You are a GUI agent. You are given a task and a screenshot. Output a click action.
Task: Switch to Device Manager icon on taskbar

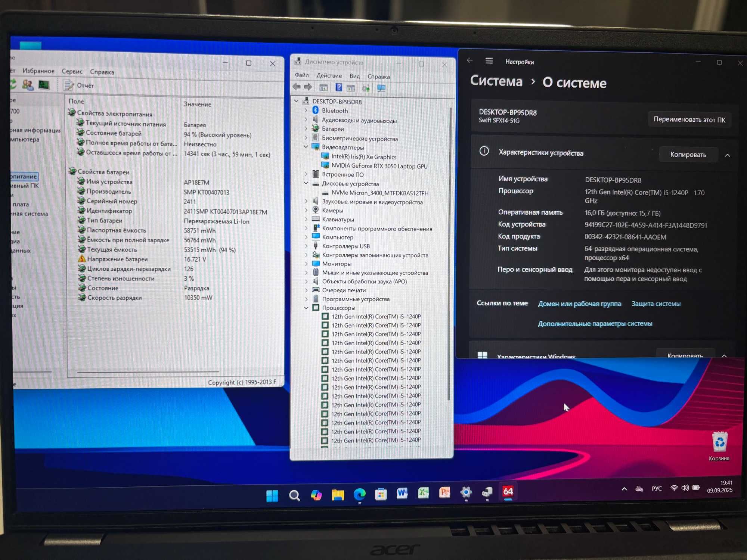[487, 492]
